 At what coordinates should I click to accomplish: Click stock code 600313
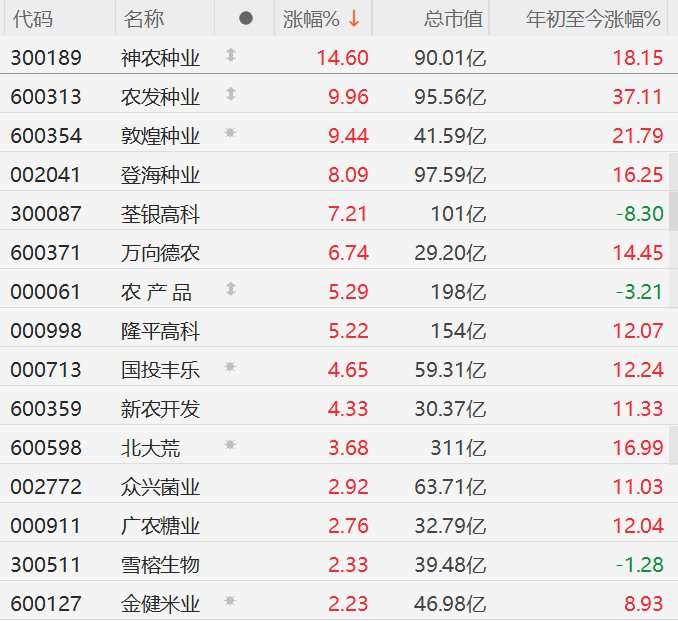46,97
